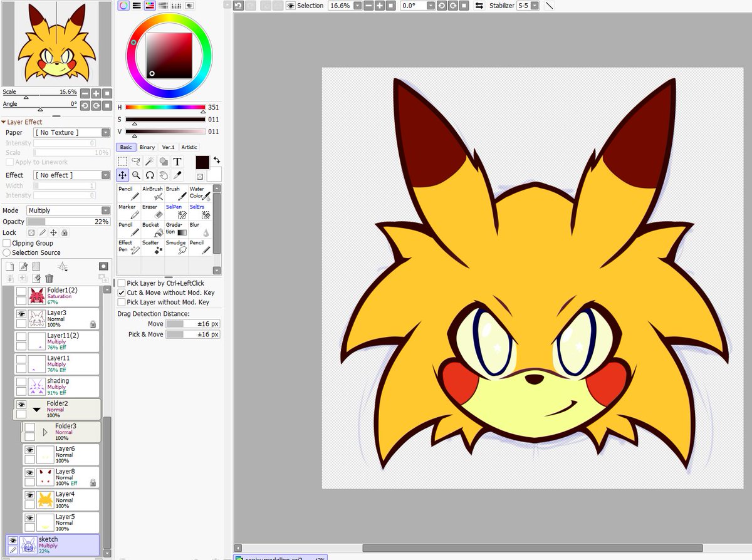The image size is (752, 560).
Task: Choose the Water Color tool
Action: (x=200, y=192)
